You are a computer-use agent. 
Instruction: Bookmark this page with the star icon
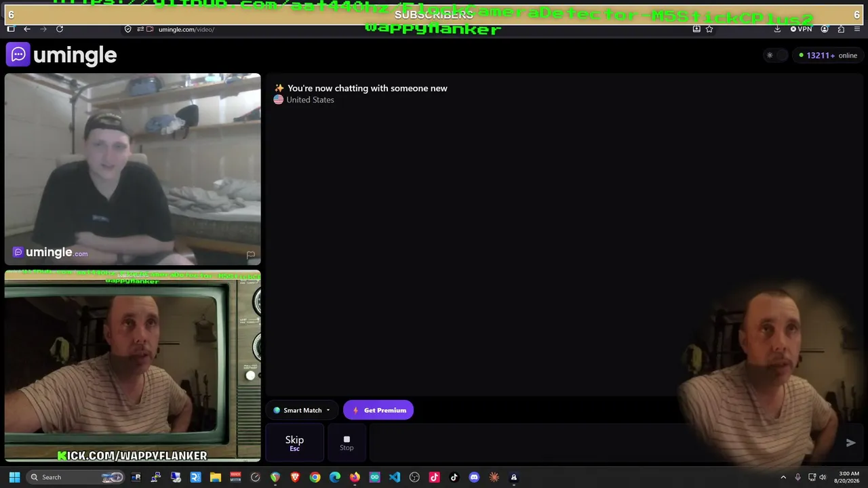pyautogui.click(x=709, y=29)
